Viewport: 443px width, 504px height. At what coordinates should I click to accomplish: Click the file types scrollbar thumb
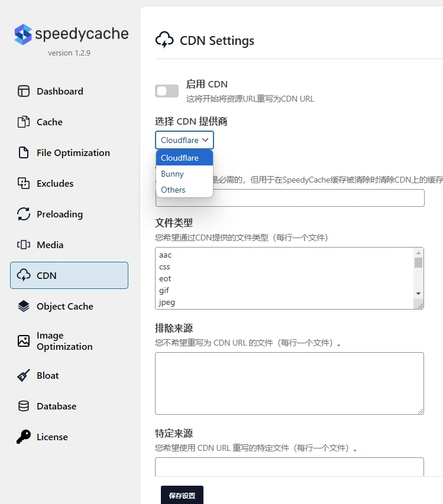[x=418, y=262]
